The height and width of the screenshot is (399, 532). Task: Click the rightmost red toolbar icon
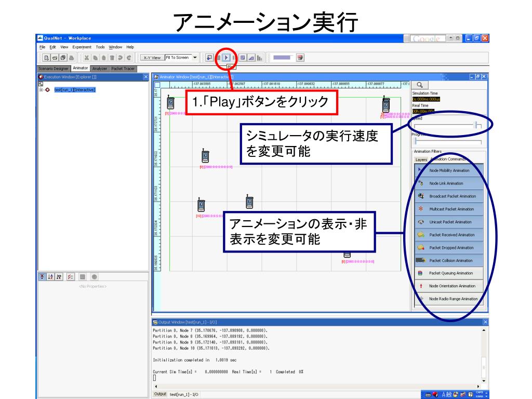point(300,58)
